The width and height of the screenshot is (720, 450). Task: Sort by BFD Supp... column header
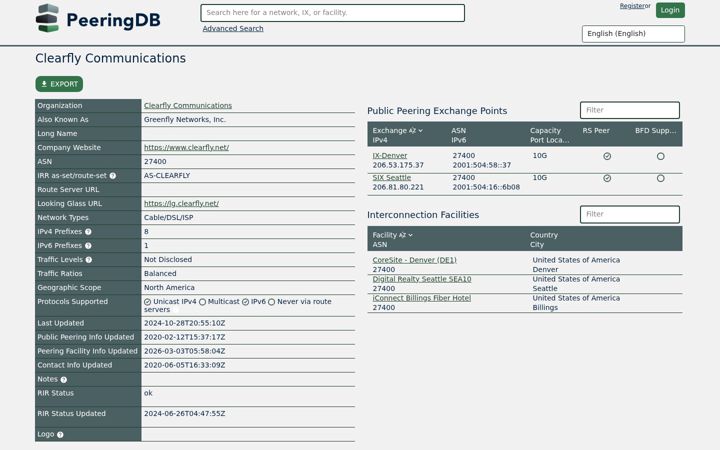point(656,131)
